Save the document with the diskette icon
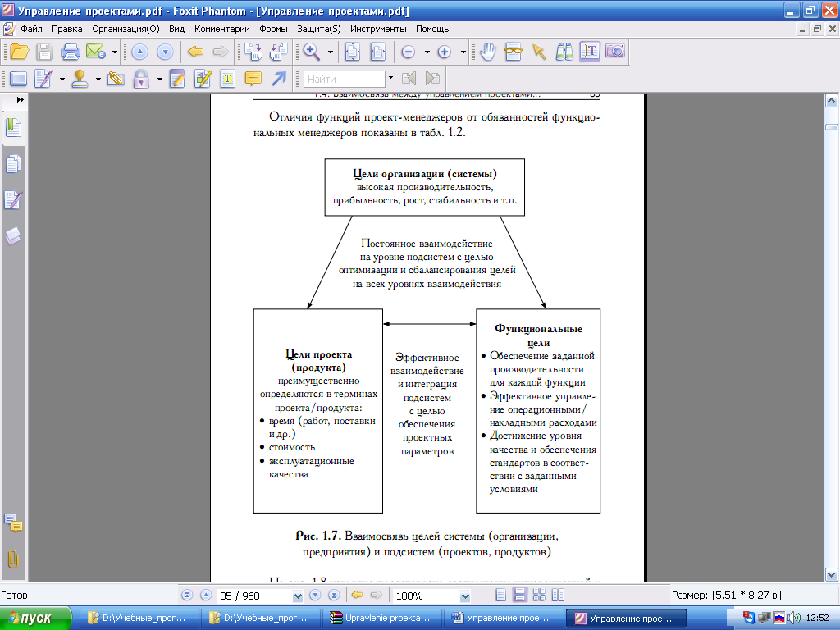Image resolution: width=840 pixels, height=630 pixels. point(44,52)
